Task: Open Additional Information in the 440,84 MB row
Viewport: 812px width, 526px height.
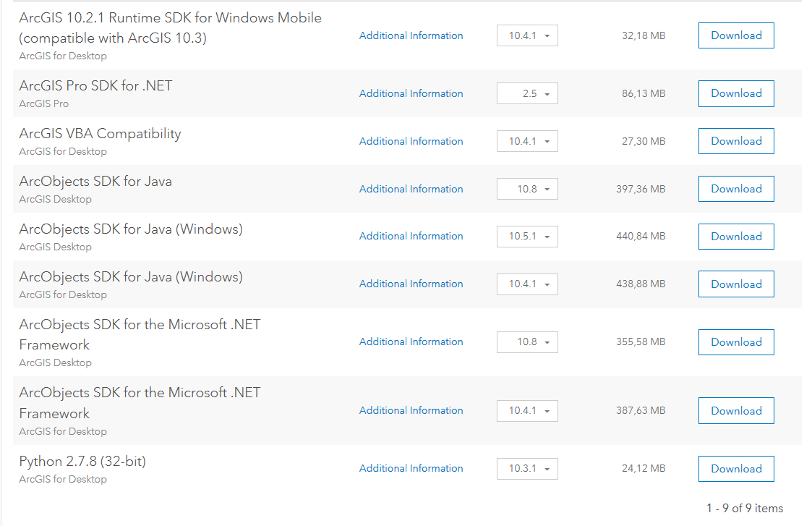Action: (x=411, y=236)
